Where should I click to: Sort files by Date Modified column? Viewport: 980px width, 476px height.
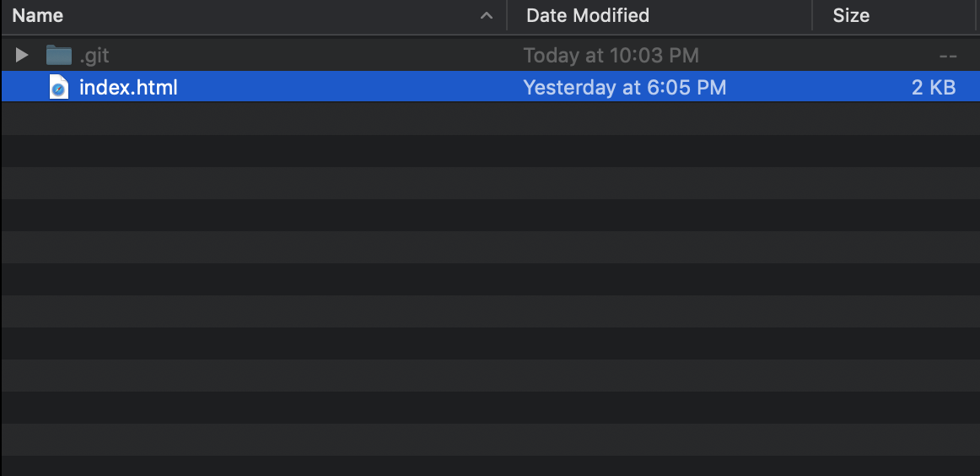point(588,15)
